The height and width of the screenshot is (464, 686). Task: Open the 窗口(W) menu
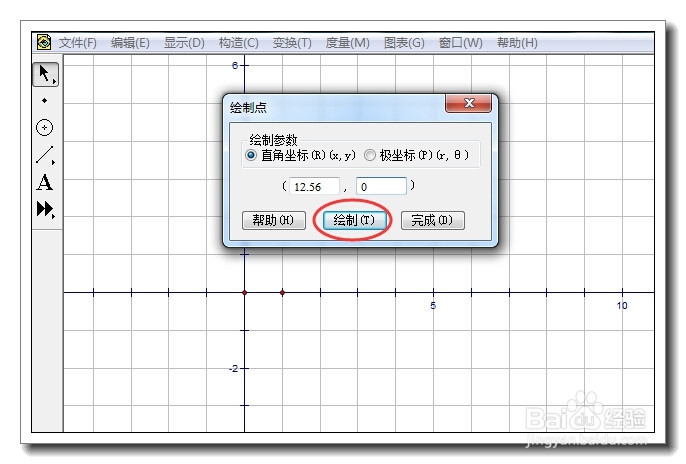[461, 43]
